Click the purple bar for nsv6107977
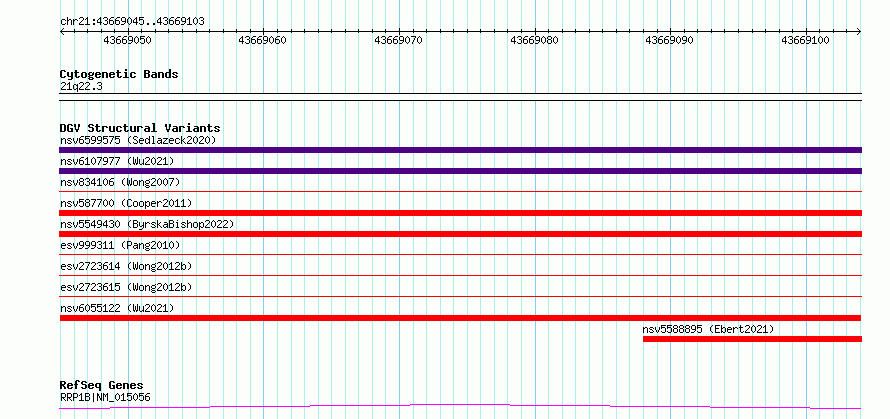890x419 pixels. 460,171
